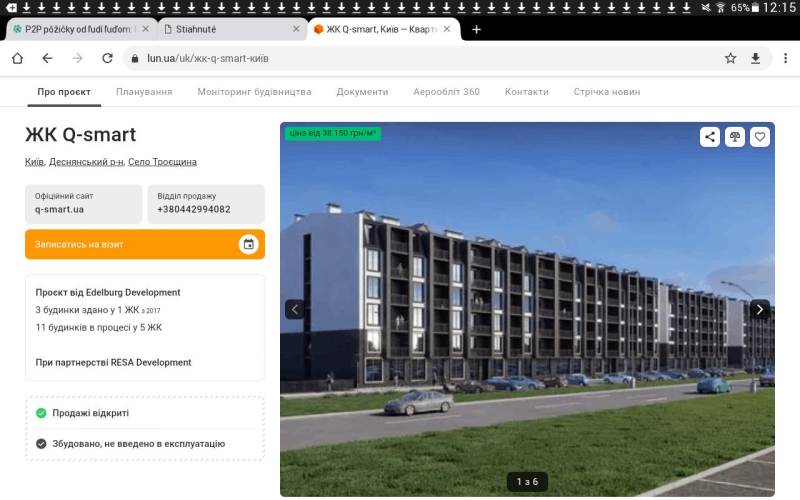Open a new browser tab
Screen dimensions: 800x500
[476, 29]
